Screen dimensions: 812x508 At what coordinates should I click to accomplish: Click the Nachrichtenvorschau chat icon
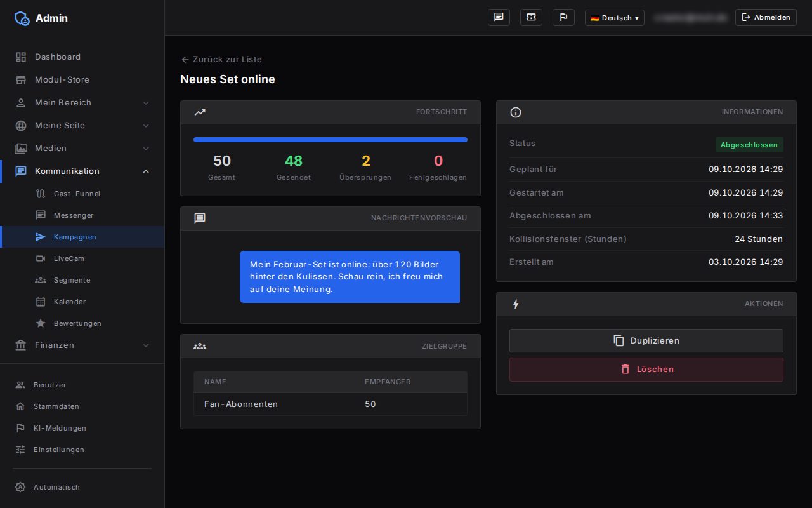(200, 218)
